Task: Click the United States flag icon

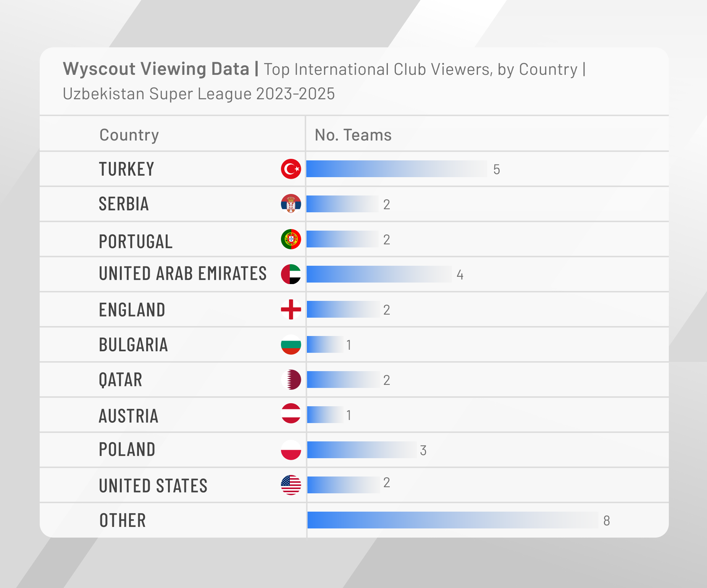Action: pyautogui.click(x=291, y=485)
